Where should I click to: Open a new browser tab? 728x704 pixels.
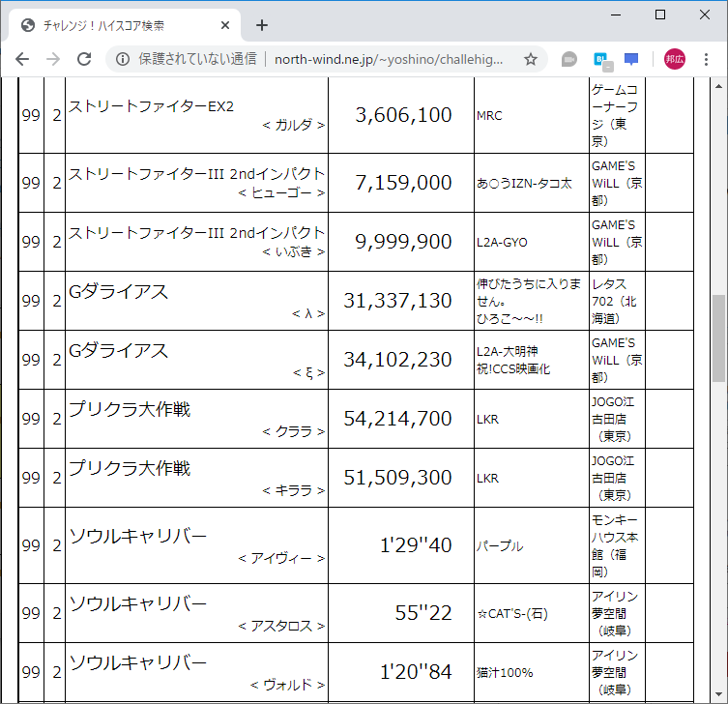pyautogui.click(x=262, y=25)
